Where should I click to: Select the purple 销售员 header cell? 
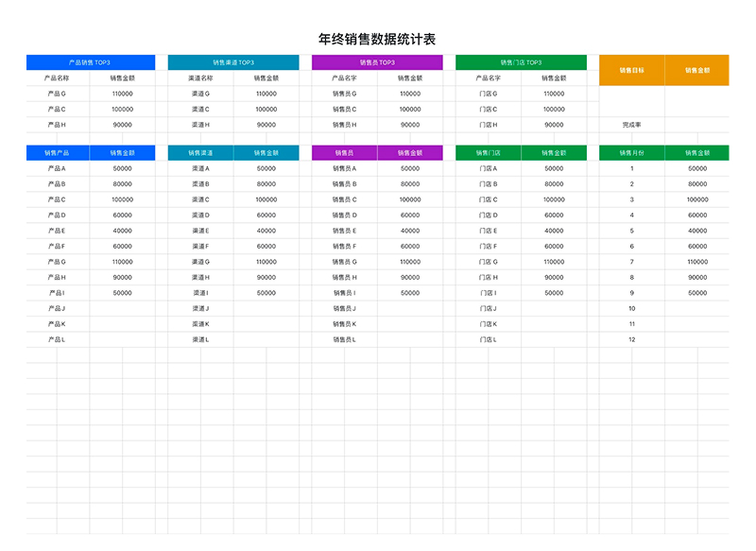[x=344, y=153]
